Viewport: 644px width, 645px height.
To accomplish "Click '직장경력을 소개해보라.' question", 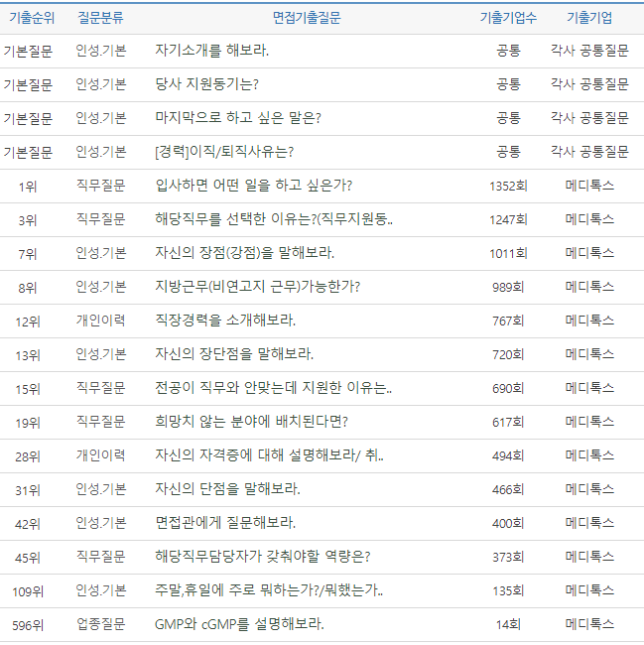I will pyautogui.click(x=226, y=321).
